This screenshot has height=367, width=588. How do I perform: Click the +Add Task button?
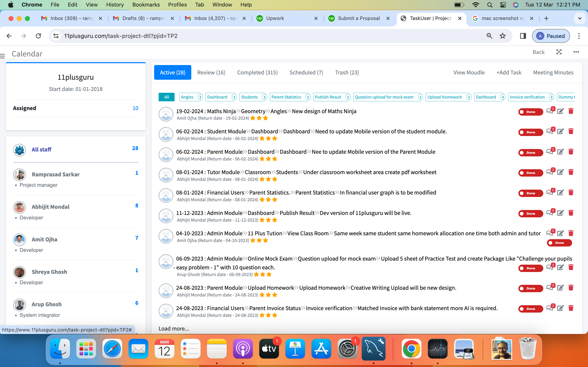coord(509,72)
